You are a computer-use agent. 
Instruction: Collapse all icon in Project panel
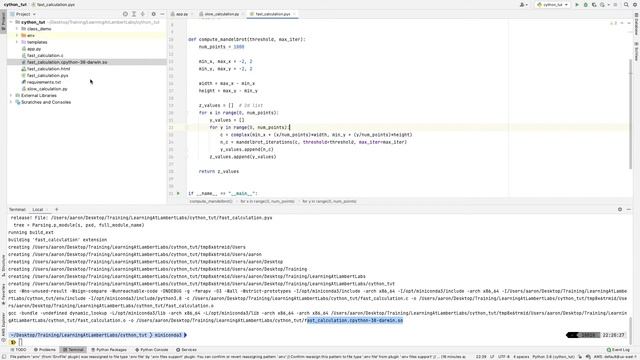click(x=142, y=14)
